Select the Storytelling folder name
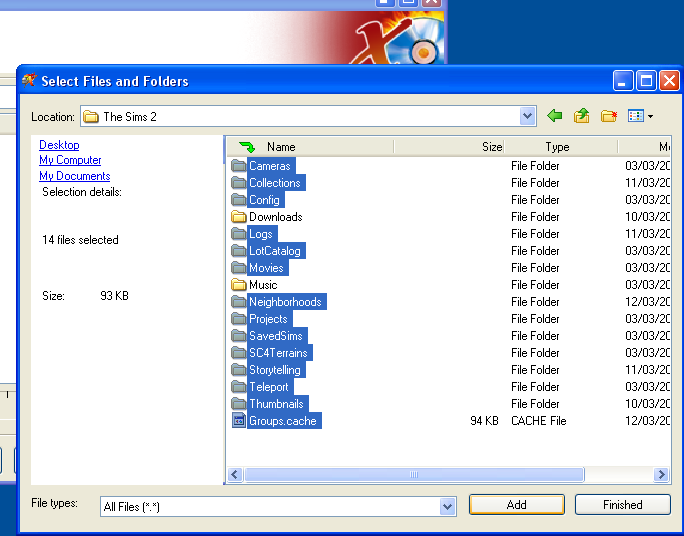 click(x=275, y=370)
